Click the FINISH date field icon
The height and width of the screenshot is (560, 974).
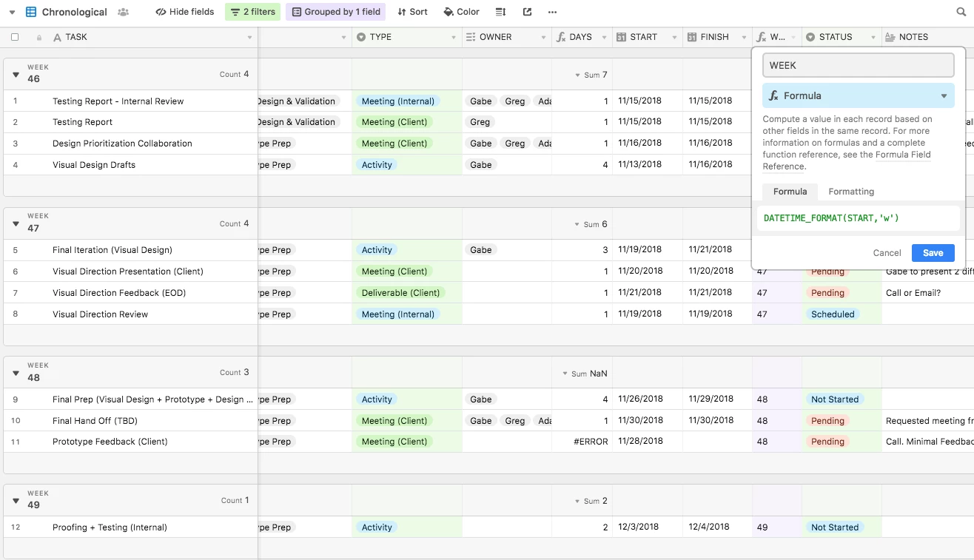tap(691, 37)
